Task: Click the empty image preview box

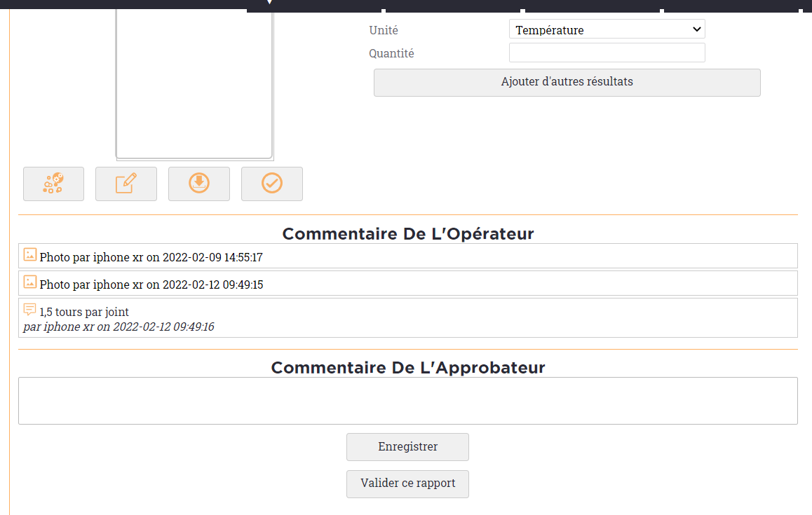Action: [195, 84]
